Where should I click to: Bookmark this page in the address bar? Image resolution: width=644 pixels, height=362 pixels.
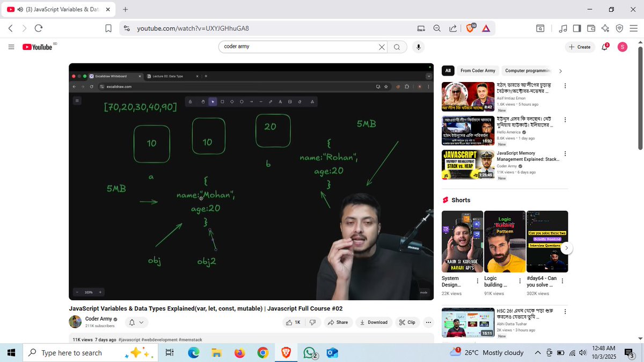[x=108, y=28]
